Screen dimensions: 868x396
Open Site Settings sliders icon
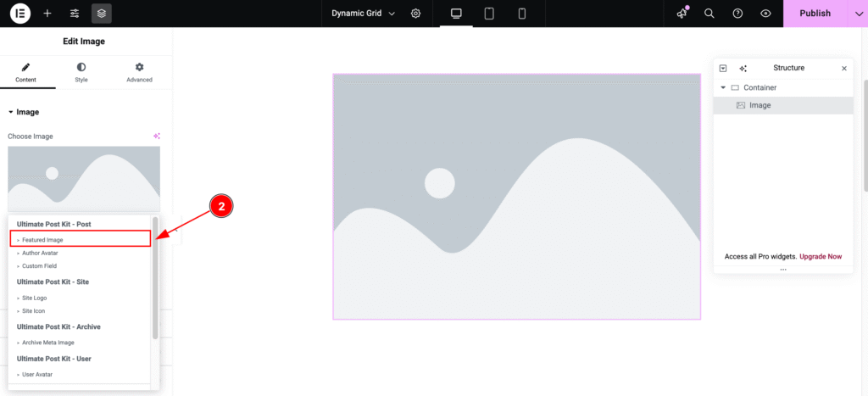click(75, 14)
